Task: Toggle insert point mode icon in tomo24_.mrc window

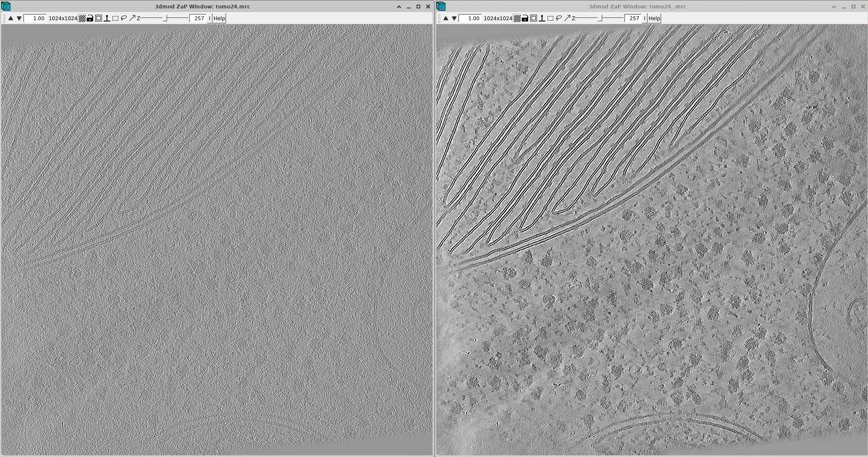Action: click(x=542, y=18)
